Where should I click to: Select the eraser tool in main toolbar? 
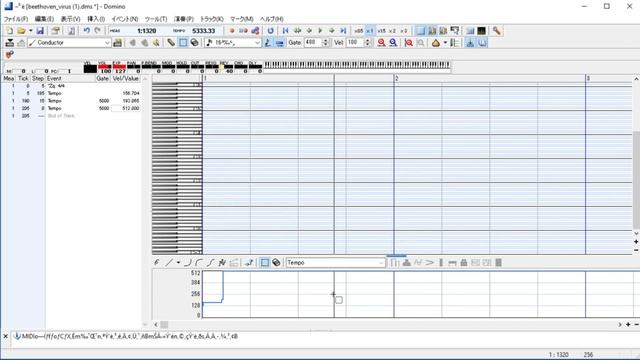(194, 42)
